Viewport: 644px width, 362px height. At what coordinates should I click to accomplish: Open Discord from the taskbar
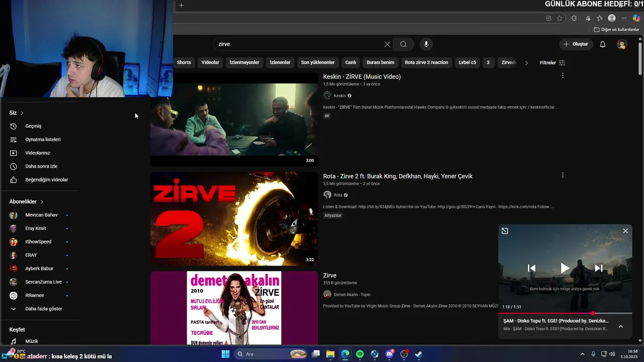389,354
